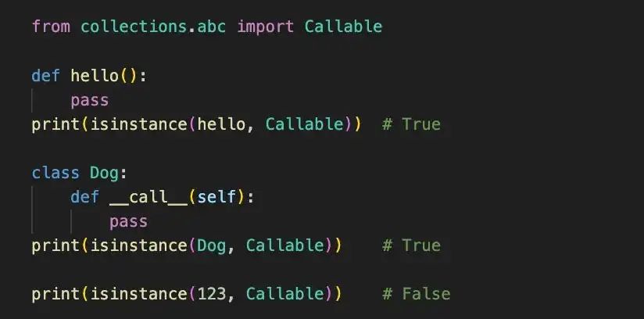This screenshot has height=319, width=644.
Task: Click 'pass' inside the __call__ method
Action: [x=128, y=222]
